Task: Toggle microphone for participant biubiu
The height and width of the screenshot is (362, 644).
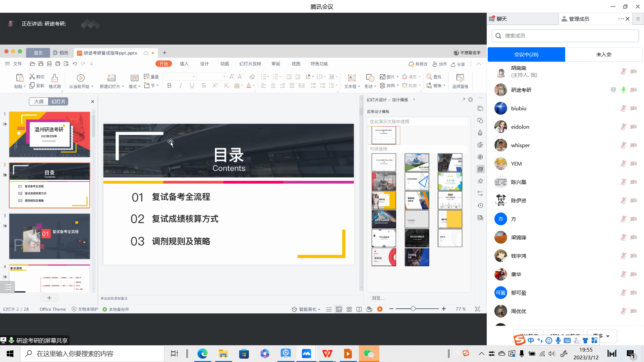Action: (623, 108)
